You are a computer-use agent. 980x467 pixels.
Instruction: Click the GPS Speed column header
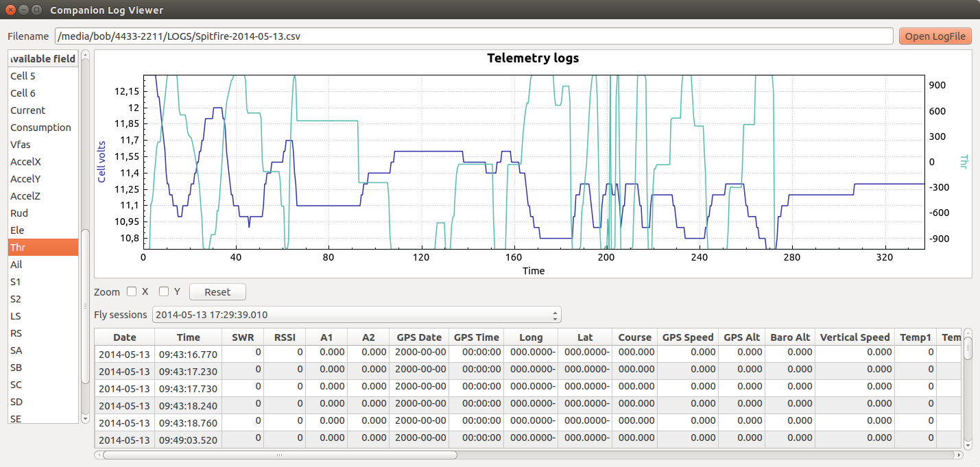tap(688, 337)
